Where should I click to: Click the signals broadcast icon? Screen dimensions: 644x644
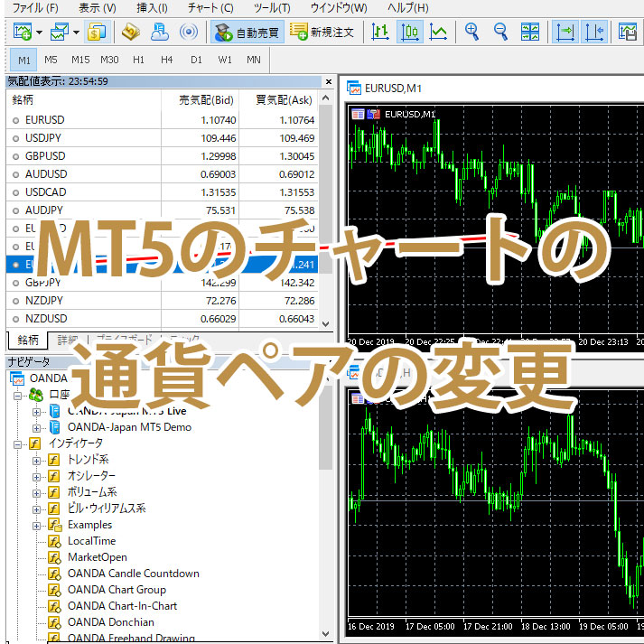pyautogui.click(x=189, y=32)
